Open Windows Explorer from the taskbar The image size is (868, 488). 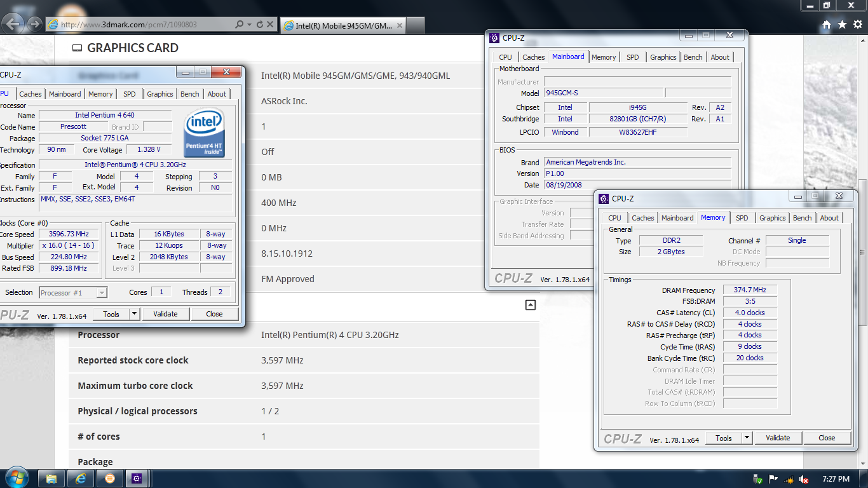[x=51, y=478]
